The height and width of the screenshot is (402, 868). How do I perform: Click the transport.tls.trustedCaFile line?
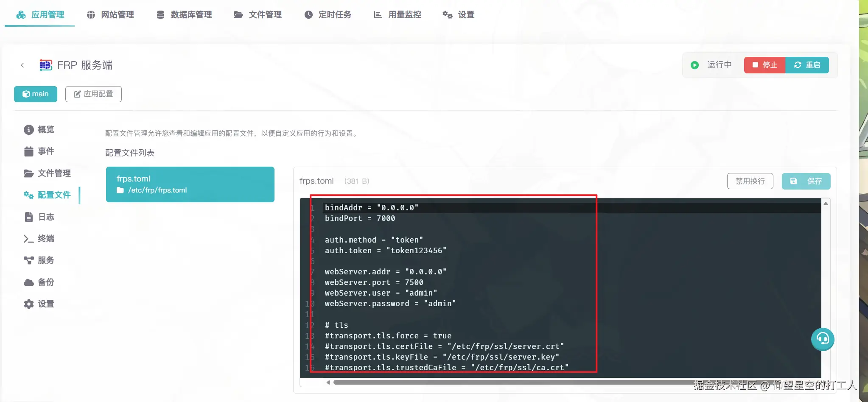[447, 368]
